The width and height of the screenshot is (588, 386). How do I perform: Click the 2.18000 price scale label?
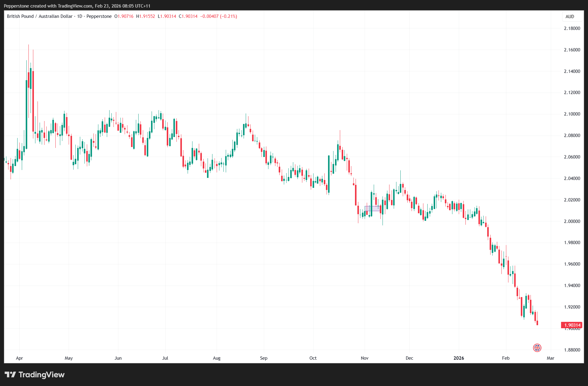coord(572,28)
